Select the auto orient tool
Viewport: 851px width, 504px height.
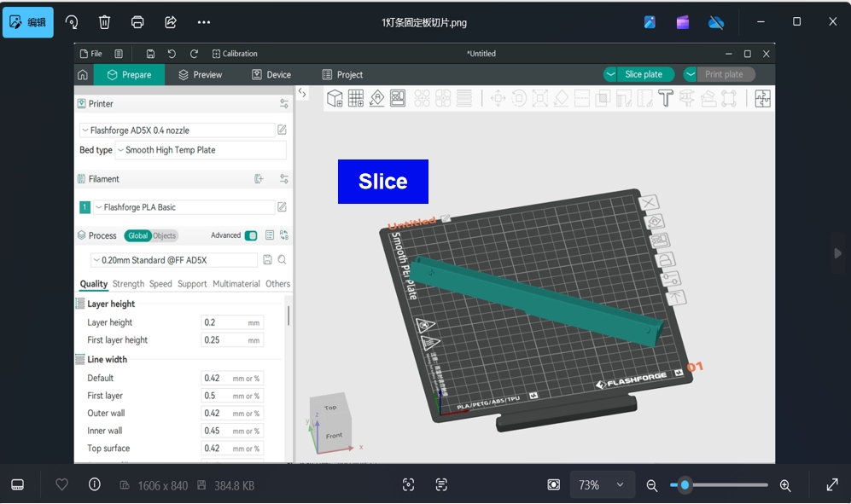376,98
